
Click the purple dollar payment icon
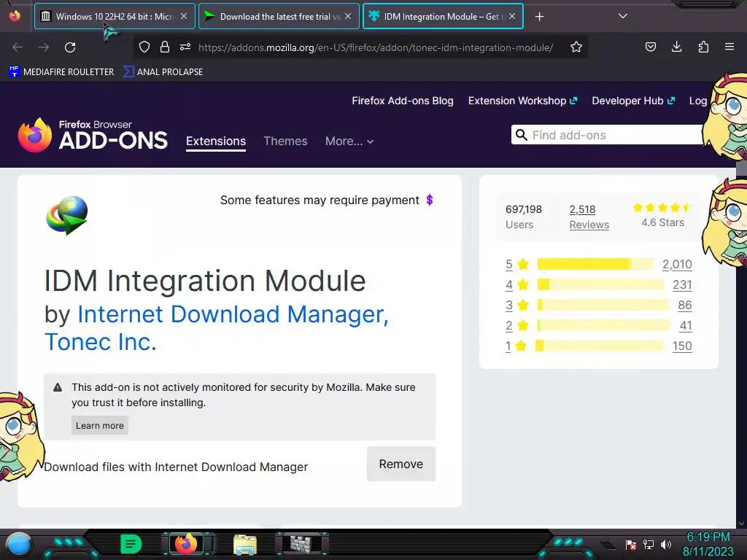[429, 200]
